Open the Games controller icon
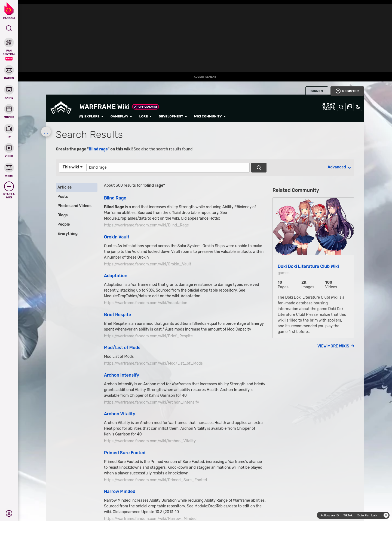This screenshot has width=392, height=545. (x=9, y=70)
